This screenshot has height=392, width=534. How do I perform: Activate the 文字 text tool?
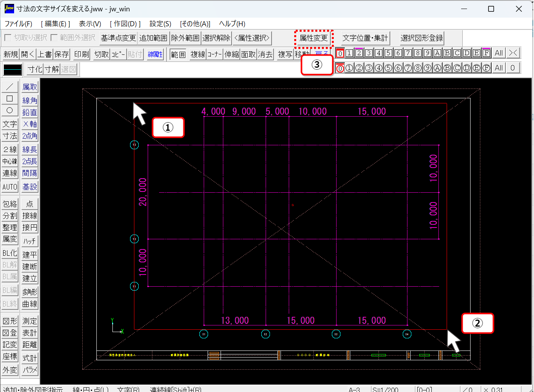(x=10, y=124)
